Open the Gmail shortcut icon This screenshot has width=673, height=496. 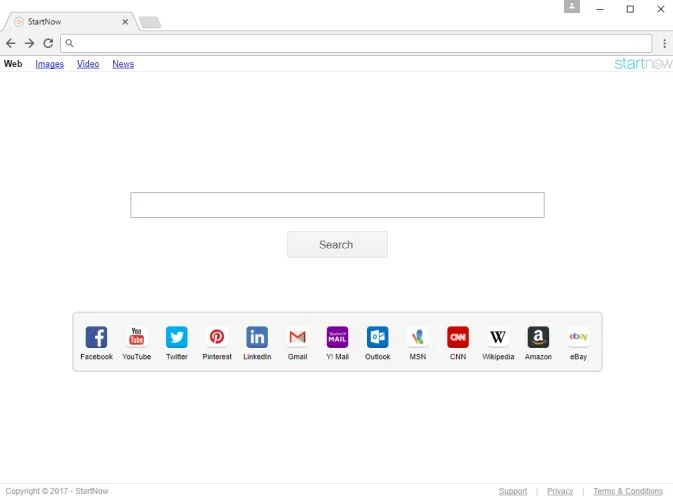[297, 337]
